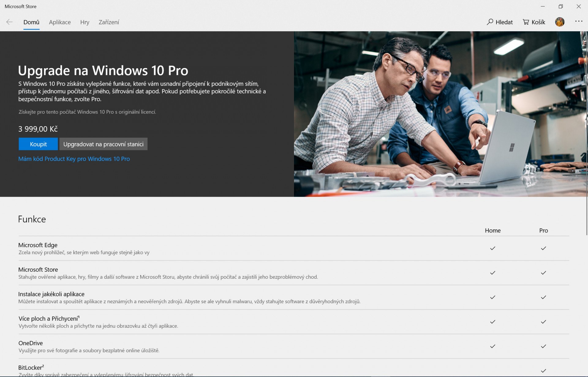Viewport: 588px width, 377px height.
Task: Open the user account avatar
Action: coord(560,22)
